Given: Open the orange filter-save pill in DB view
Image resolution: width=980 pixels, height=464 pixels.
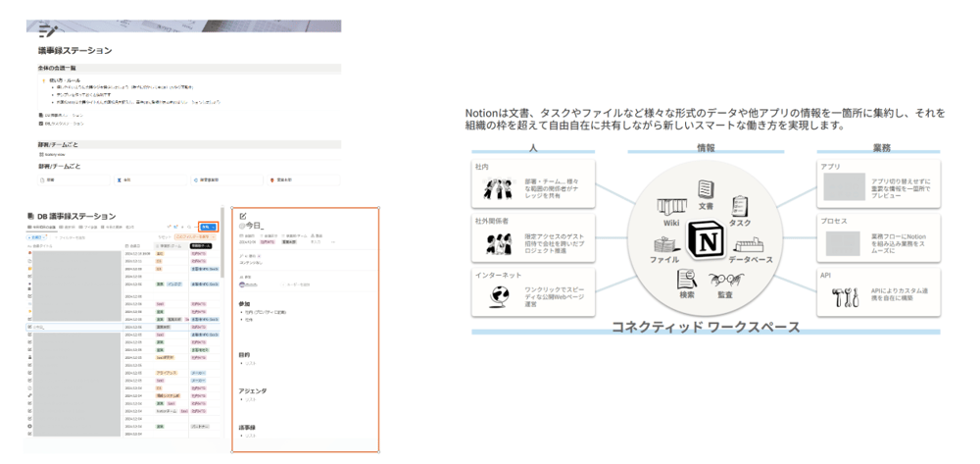Looking at the screenshot, I should tap(195, 237).
